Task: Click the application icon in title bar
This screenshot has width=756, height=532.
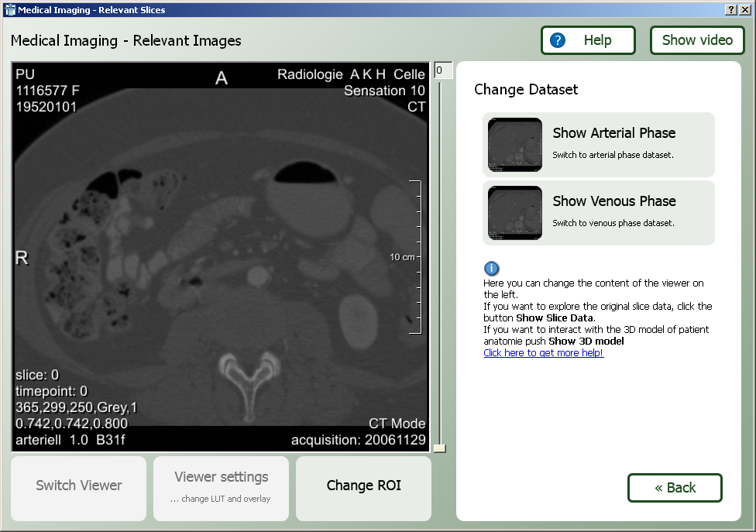Action: click(10, 10)
